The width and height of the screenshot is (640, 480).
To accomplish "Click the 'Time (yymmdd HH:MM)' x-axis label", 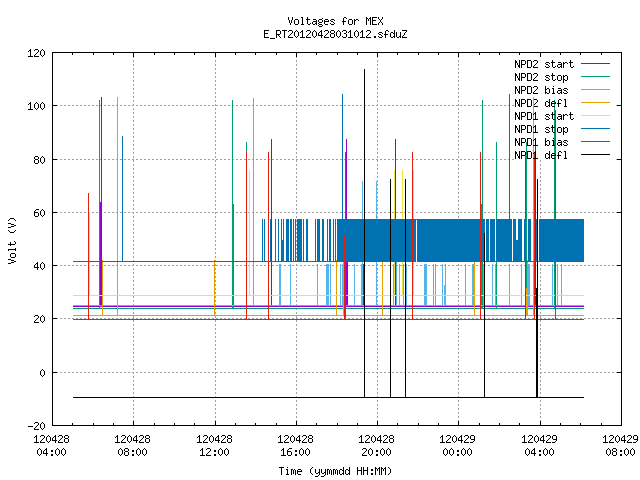I will click(x=335, y=471).
